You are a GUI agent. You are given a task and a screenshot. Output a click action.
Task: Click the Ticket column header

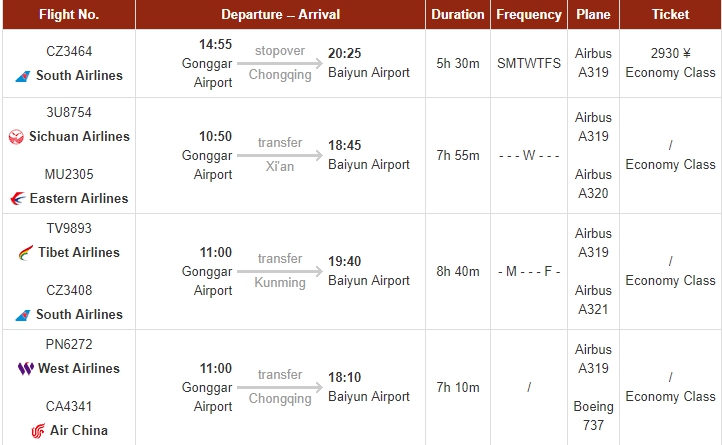670,15
